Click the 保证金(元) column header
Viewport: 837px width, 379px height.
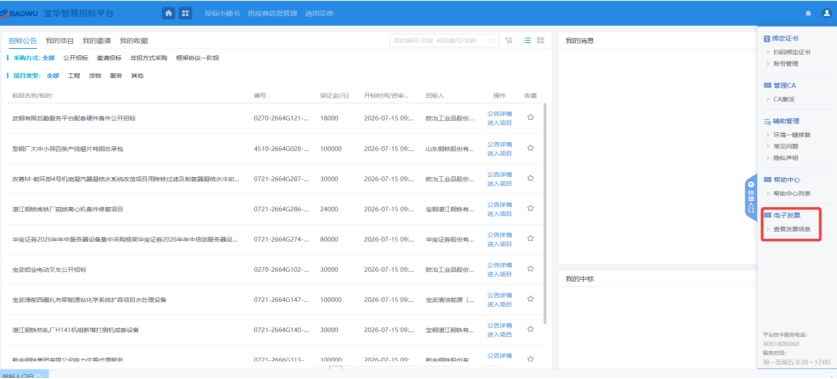pos(334,96)
